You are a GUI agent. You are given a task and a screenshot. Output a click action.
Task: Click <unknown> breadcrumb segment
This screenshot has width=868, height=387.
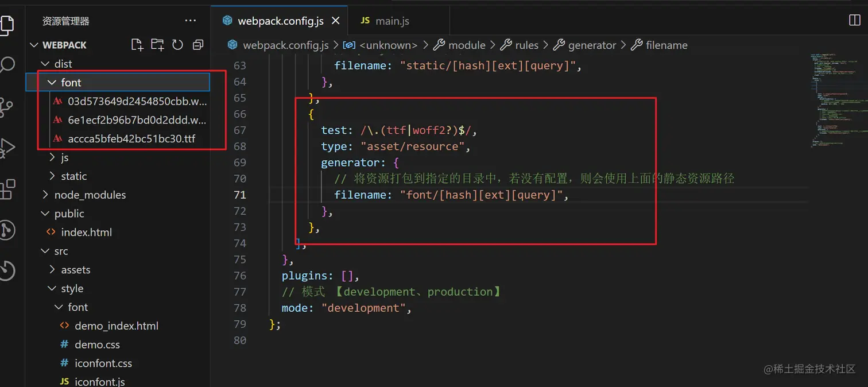(388, 45)
